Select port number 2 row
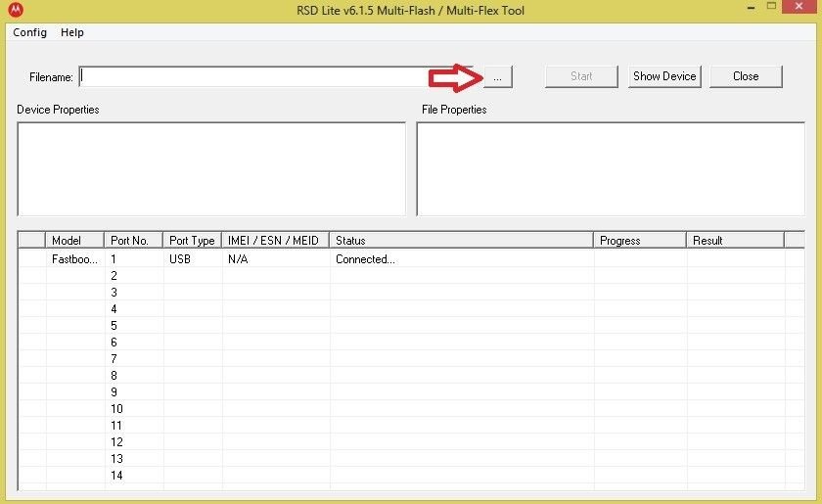Viewport: 822px width, 504px height. click(411, 276)
